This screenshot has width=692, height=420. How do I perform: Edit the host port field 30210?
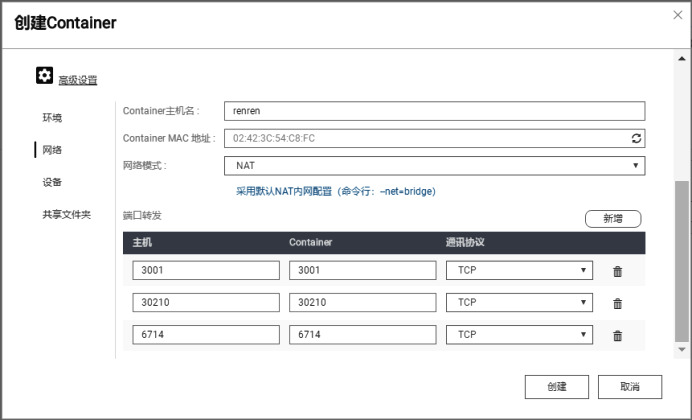[206, 302]
